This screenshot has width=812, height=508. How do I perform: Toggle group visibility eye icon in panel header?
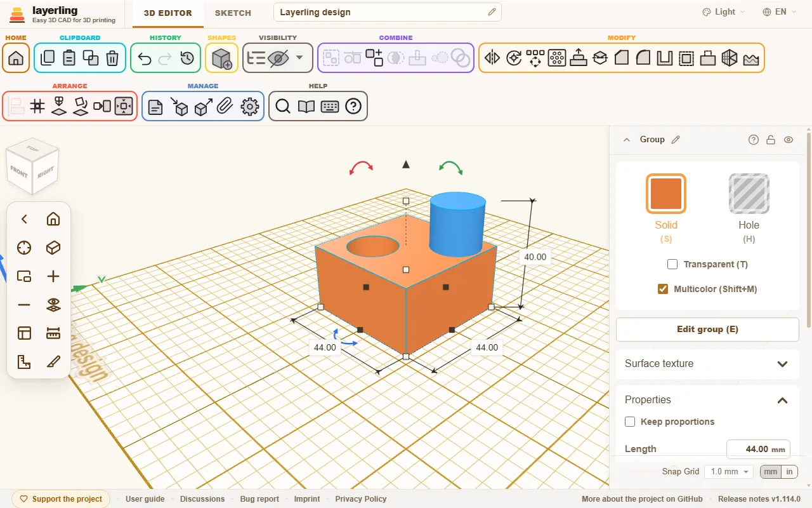pos(789,140)
